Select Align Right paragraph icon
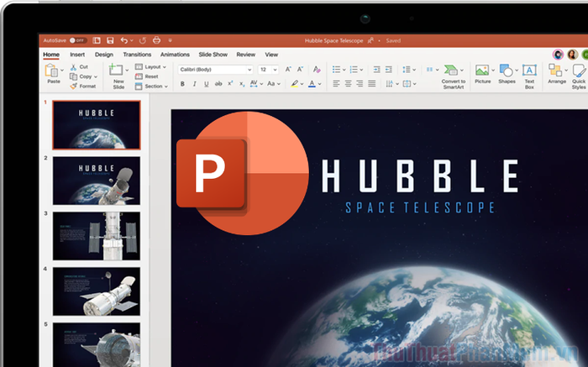The image size is (588, 367). click(x=360, y=84)
